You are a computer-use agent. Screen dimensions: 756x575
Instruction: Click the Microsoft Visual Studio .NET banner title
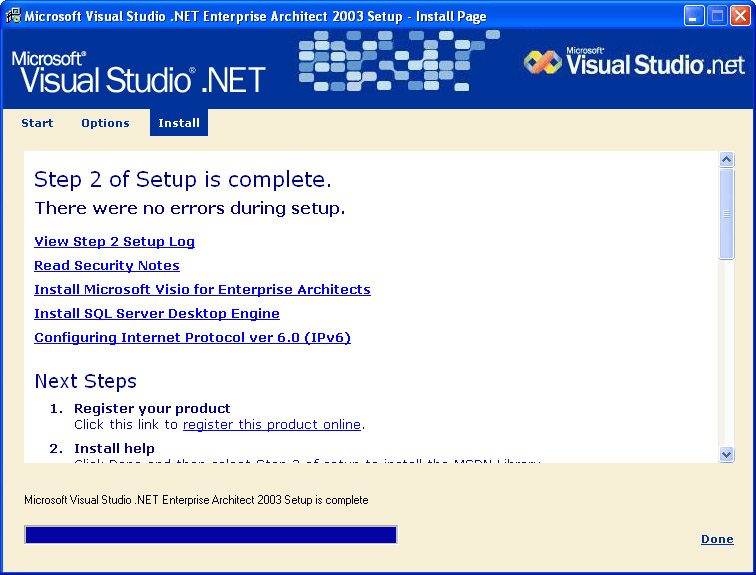pos(138,72)
